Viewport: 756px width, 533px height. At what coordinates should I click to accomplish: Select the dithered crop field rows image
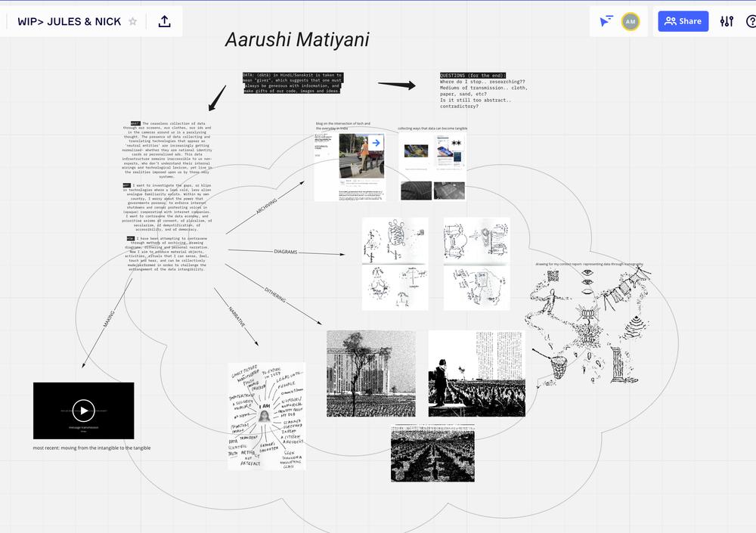(x=432, y=453)
